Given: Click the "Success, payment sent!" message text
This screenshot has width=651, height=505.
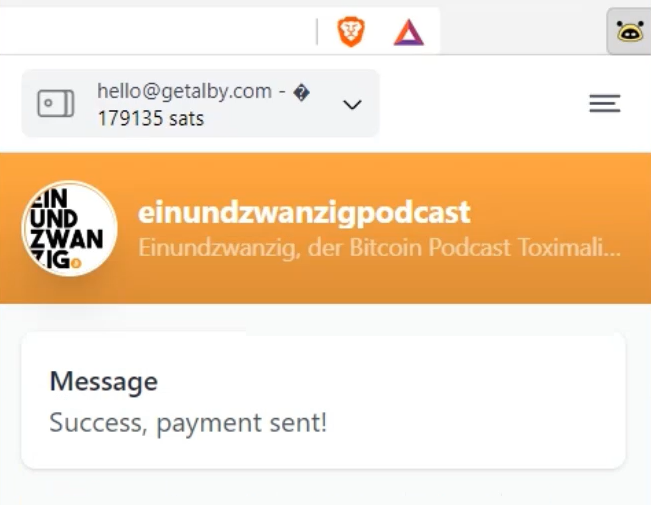Looking at the screenshot, I should pyautogui.click(x=188, y=423).
